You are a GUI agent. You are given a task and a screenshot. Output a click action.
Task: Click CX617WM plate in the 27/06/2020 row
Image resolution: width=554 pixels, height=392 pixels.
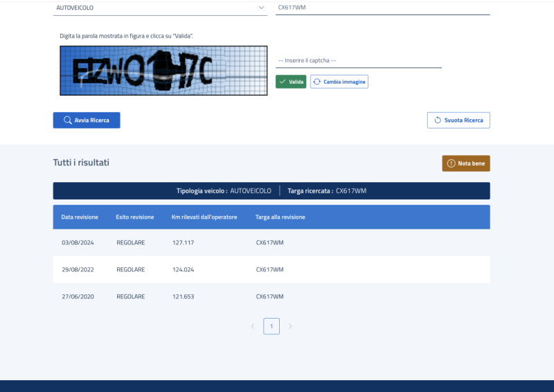[x=269, y=296]
